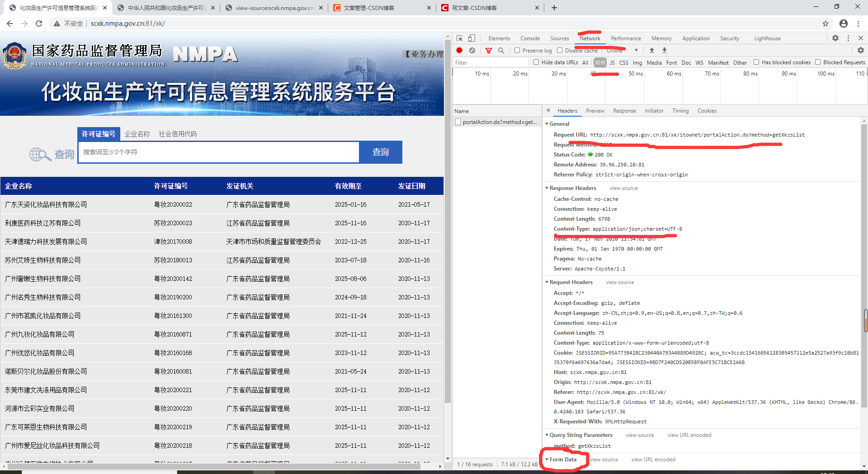Viewport: 868px width, 474px height.
Task: Bookmark this page with star icon
Action: pos(826,24)
